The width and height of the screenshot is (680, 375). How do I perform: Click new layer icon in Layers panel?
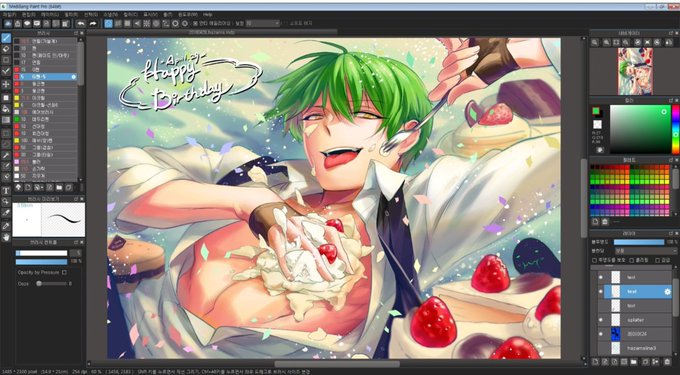click(595, 362)
